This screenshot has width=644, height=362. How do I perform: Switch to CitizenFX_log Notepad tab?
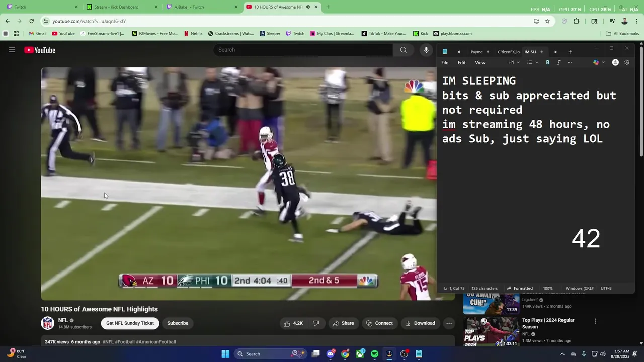pos(508,52)
